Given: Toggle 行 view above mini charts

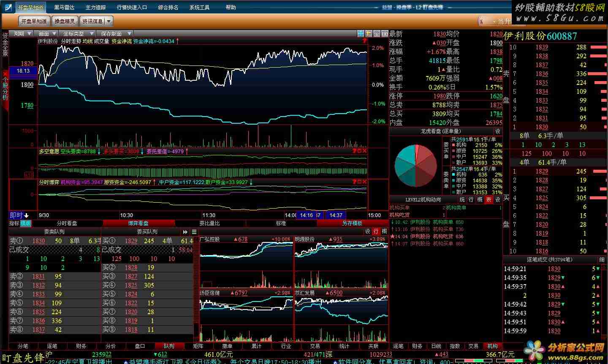Looking at the screenshot, I should 376,231.
